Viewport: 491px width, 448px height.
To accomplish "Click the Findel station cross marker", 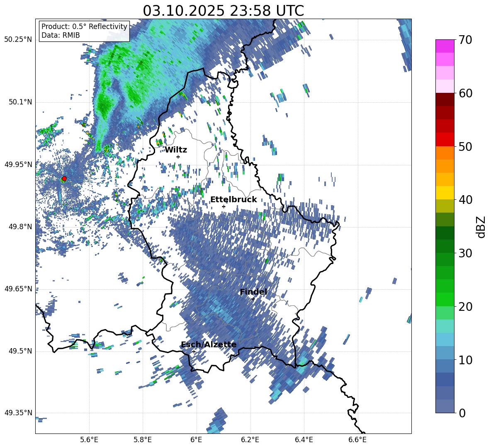I will (x=253, y=299).
